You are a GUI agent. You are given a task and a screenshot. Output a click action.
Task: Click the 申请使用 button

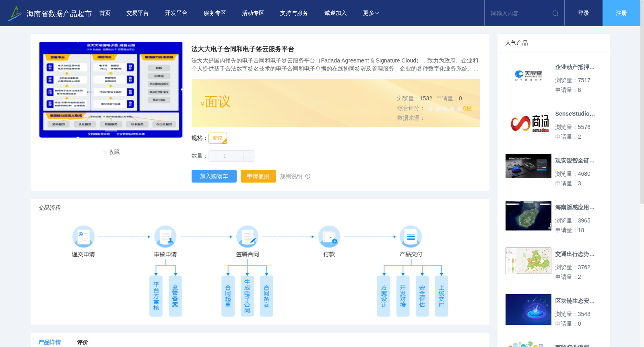point(258,176)
